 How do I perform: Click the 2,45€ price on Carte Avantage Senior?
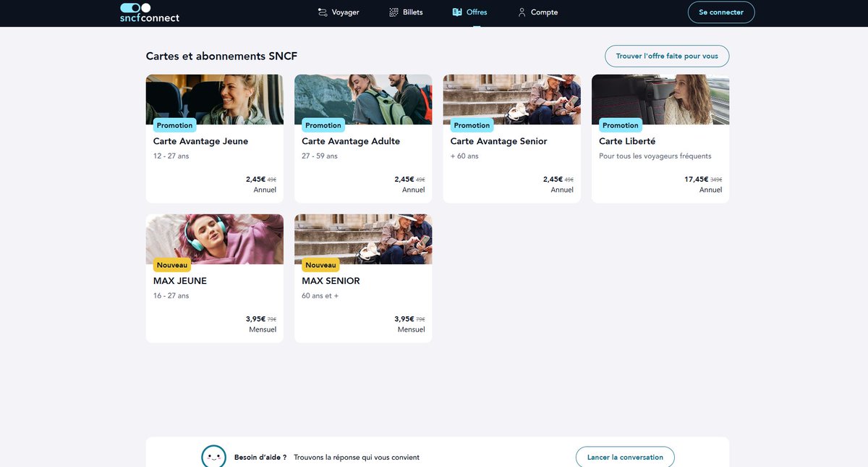tap(553, 179)
